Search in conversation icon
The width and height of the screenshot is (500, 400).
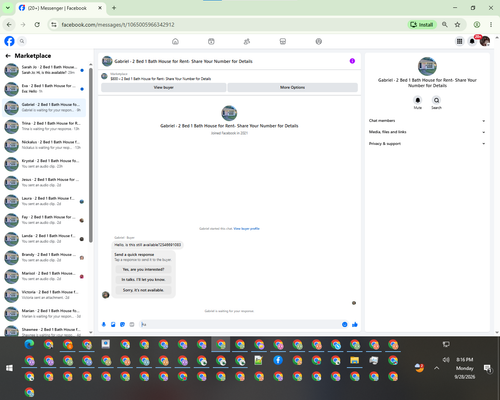[x=436, y=100]
